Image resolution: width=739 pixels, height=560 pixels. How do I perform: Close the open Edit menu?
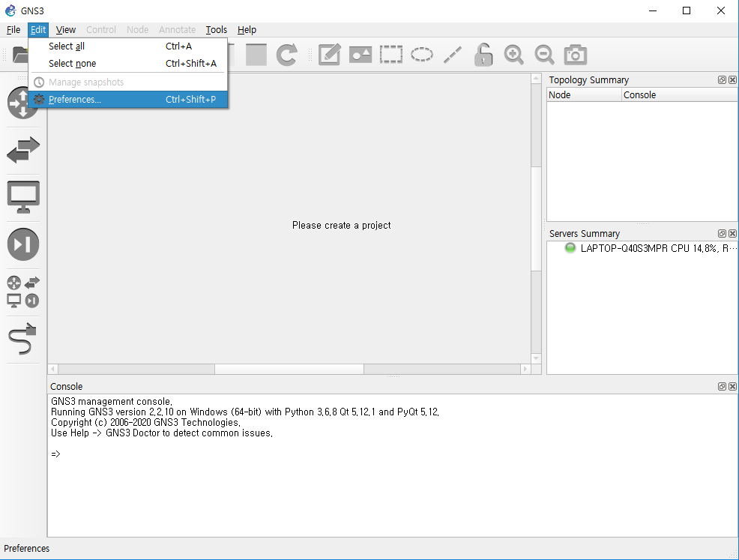coord(38,30)
